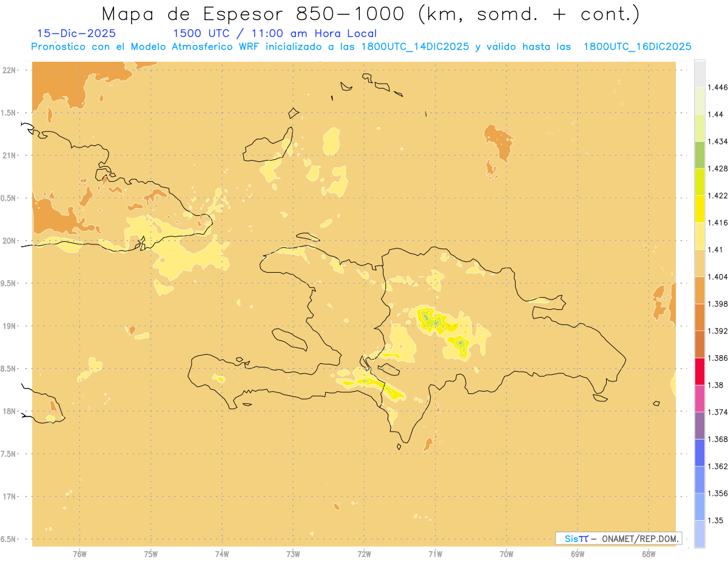Screen dimensions: 728x562
Task: Click the 1.41 color bar value
Action: (x=716, y=250)
